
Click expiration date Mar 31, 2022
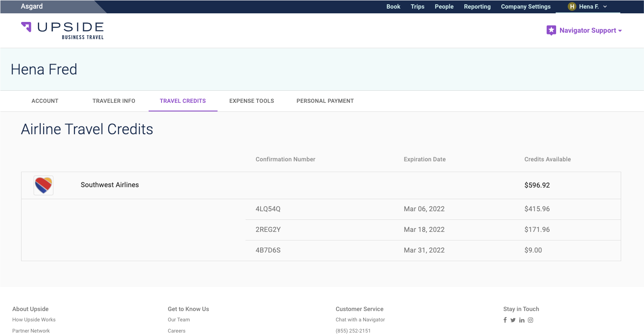click(424, 250)
